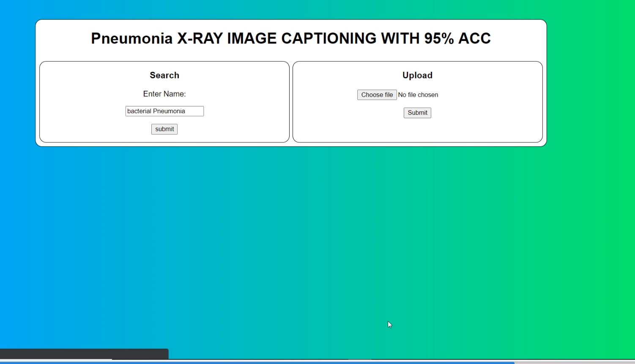
Task: Click the Upload panel heading
Action: 417,75
